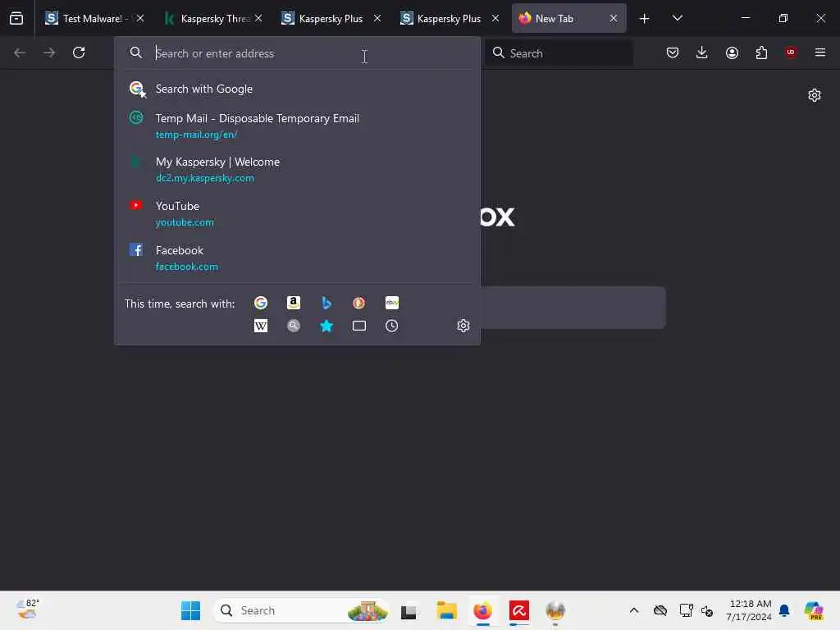Open My Kaspersky | Welcome suggestion
This screenshot has width=840, height=630.
tap(297, 169)
